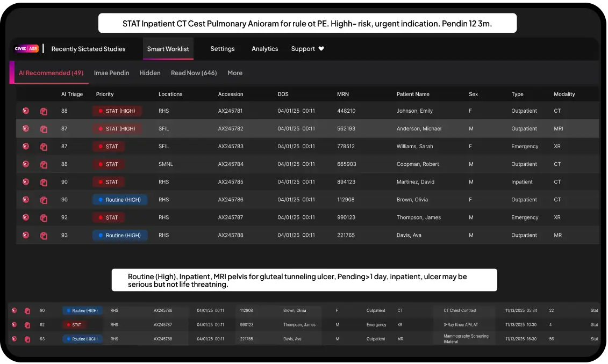The width and height of the screenshot is (608, 364).
Task: Open the copy icon on Olivia Brown's row
Action: (43, 199)
